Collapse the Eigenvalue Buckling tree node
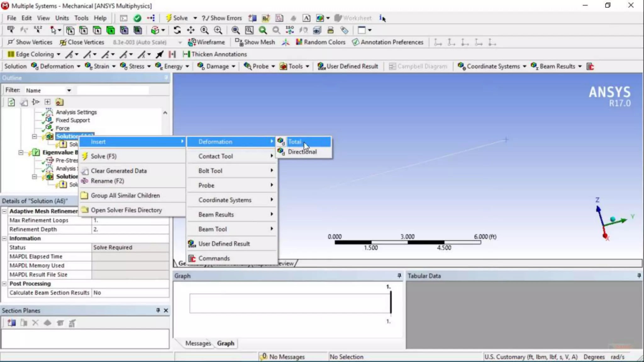This screenshot has height=362, width=644. [21, 152]
